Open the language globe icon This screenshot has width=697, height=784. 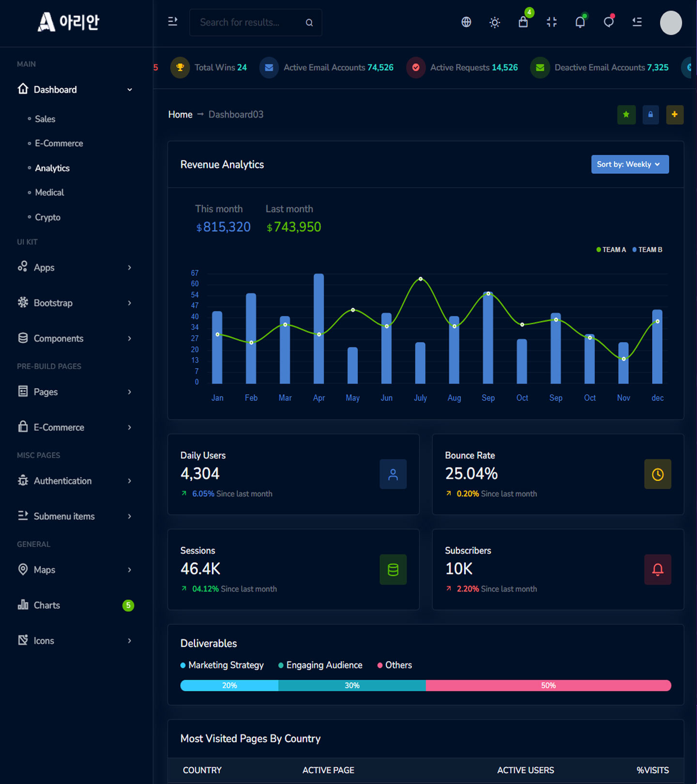[x=466, y=22]
